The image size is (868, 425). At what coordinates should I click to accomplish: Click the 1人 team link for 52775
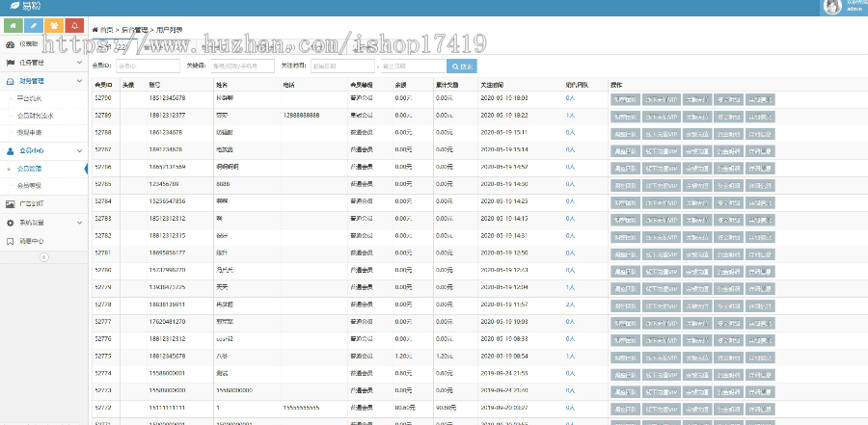570,357
